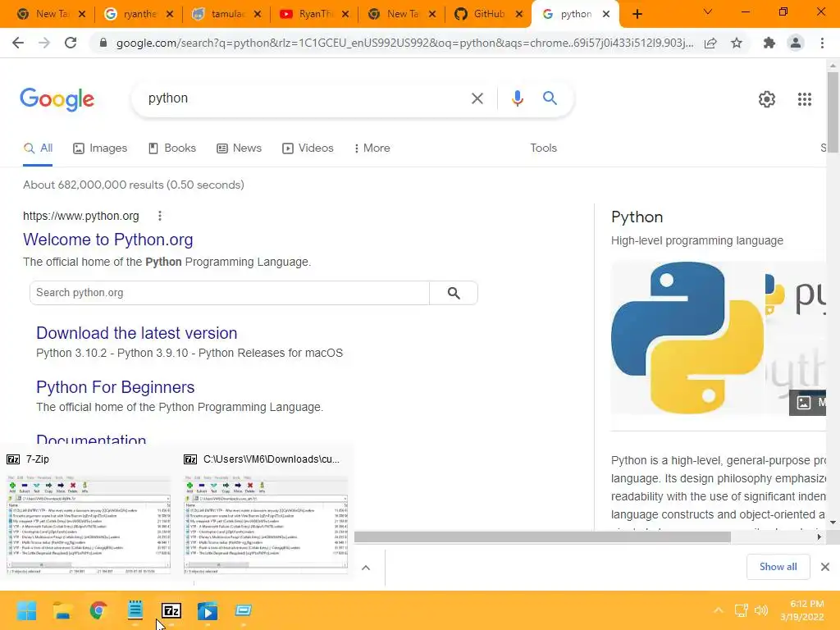840x630 pixels.
Task: Close the GitHub tab
Action: (518, 14)
